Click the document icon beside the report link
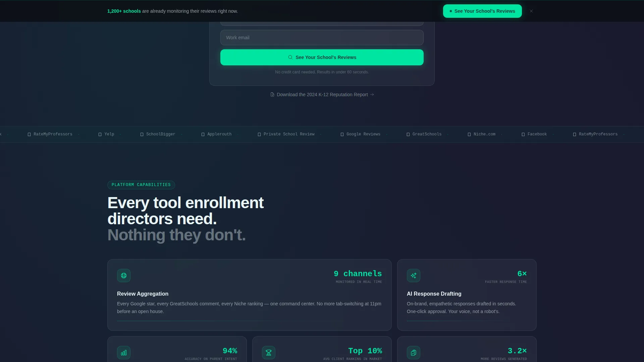Screen dimensions: 644x362 [272, 95]
